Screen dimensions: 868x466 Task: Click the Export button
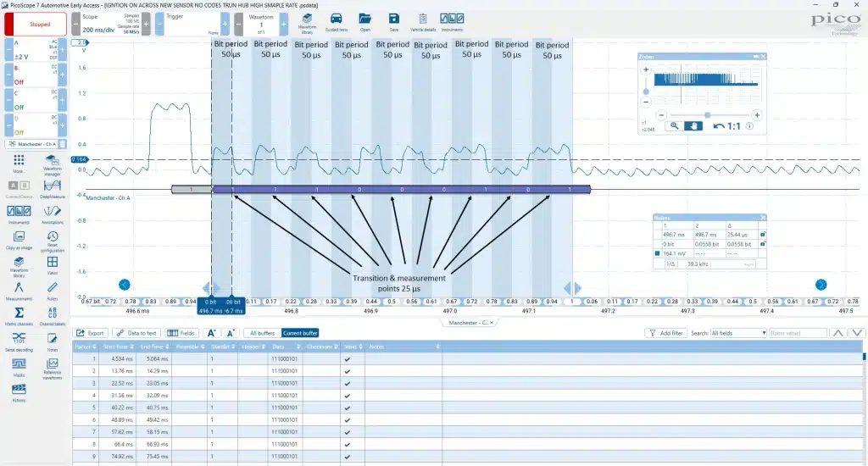pos(90,333)
